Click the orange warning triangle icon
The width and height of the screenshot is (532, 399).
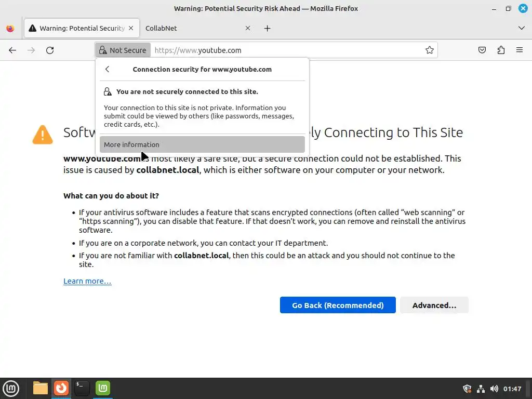pos(43,135)
